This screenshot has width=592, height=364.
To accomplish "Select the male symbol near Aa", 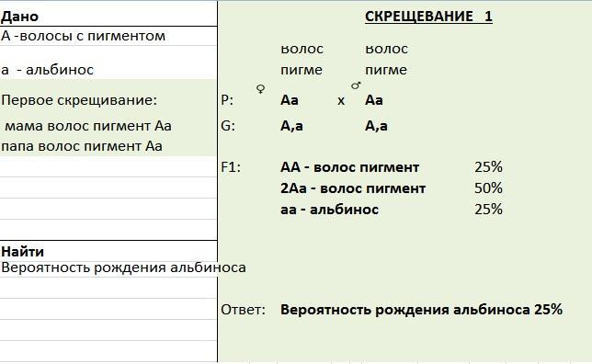I will click(x=356, y=85).
